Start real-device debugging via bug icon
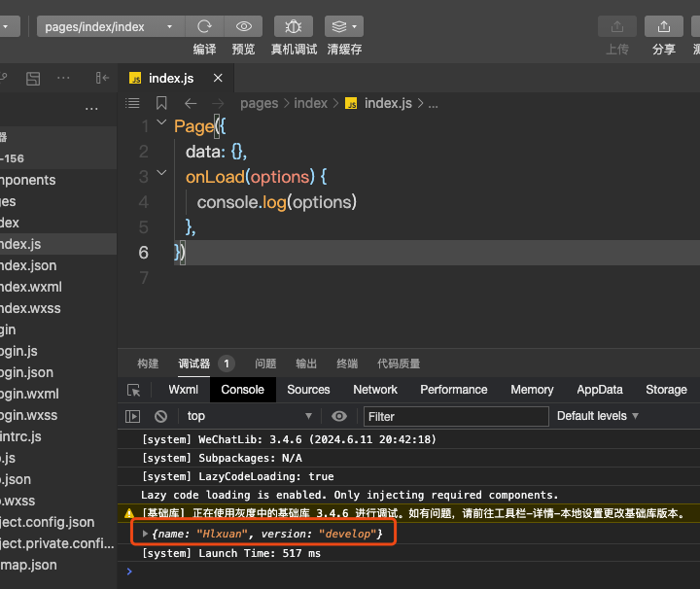Viewport: 700px width, 589px height. [x=294, y=26]
